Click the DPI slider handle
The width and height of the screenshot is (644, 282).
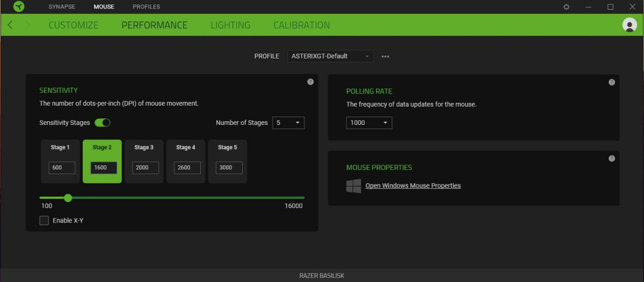(68, 198)
